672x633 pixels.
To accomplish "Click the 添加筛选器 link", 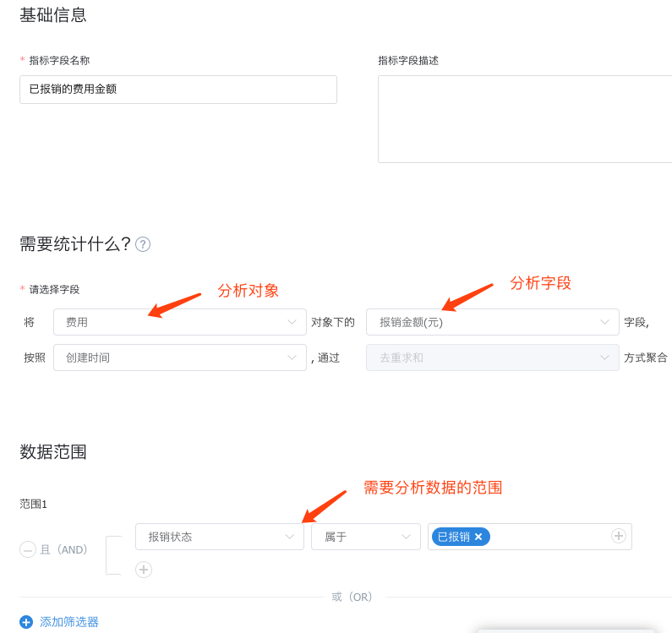I will click(x=69, y=622).
